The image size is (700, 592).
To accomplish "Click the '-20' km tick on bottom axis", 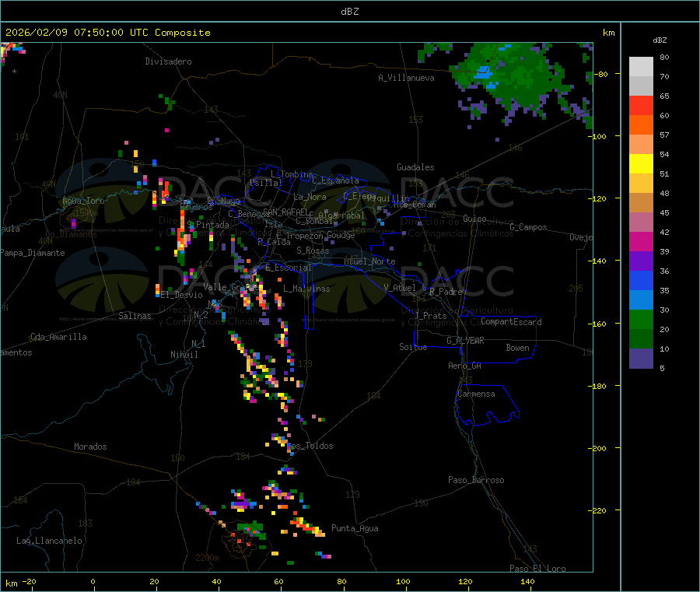I will [29, 581].
